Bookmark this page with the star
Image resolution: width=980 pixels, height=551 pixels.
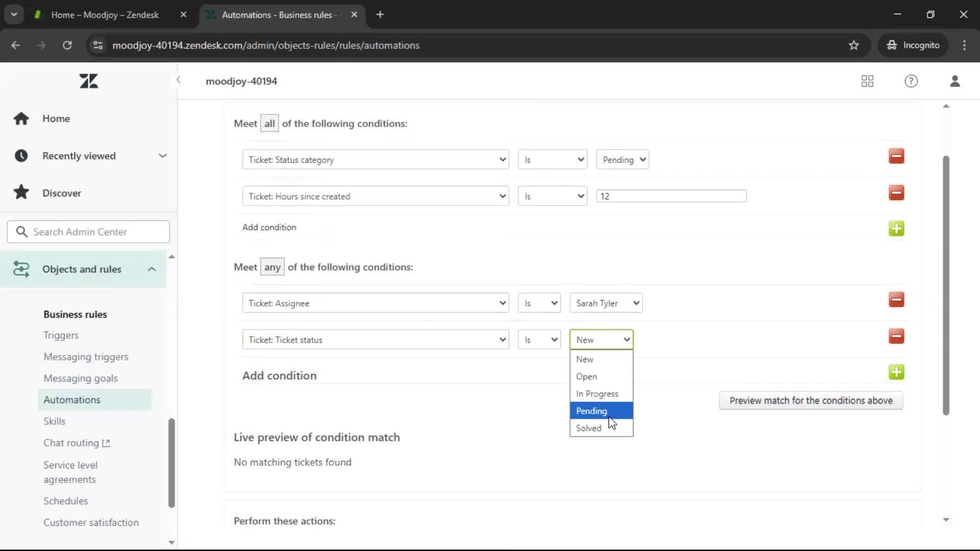click(x=854, y=45)
